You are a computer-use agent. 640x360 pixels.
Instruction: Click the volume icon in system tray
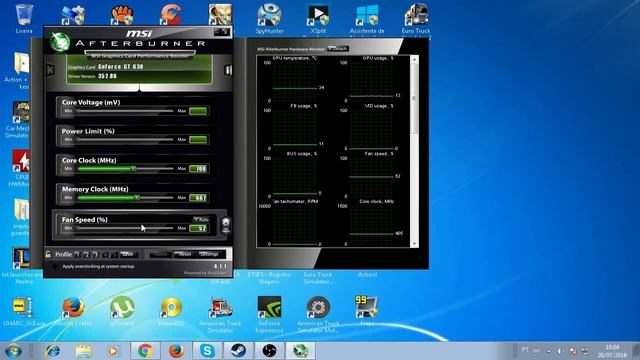click(x=560, y=351)
